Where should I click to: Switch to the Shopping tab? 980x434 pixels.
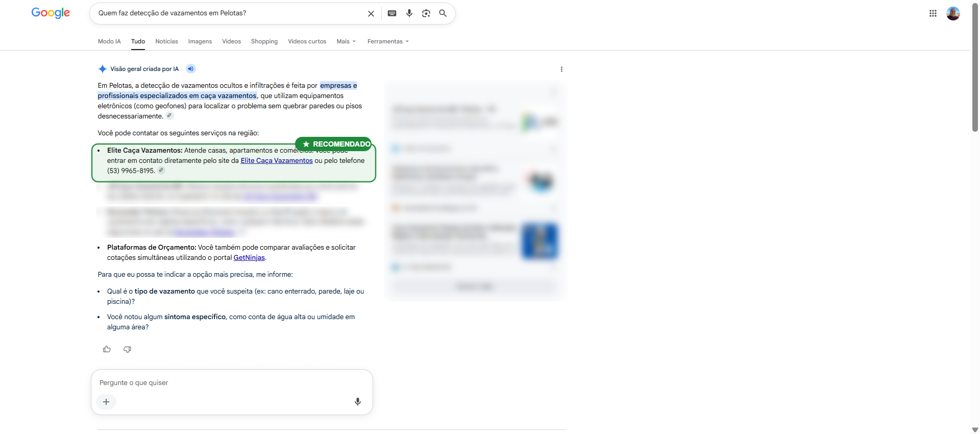[x=264, y=41]
